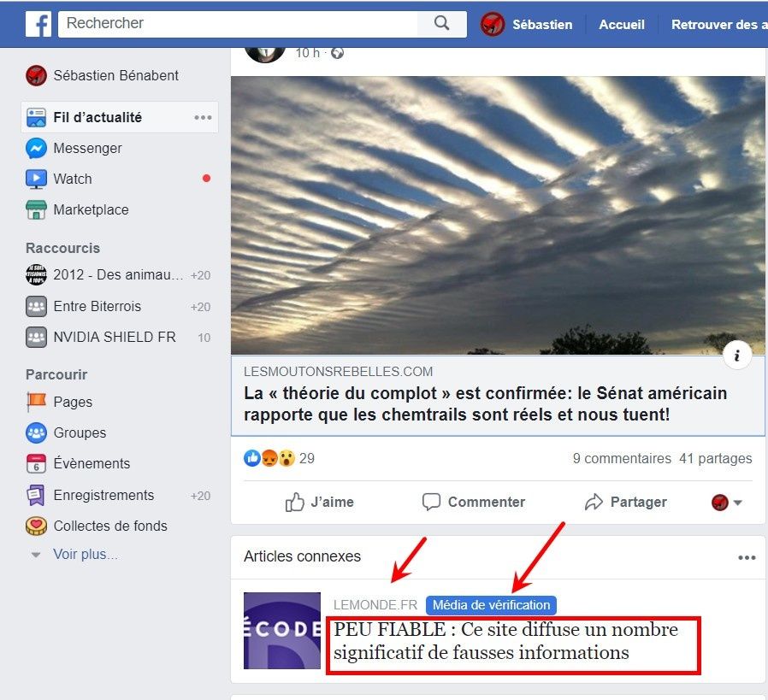
Task: Go to Accueil in top bar
Action: tap(622, 25)
